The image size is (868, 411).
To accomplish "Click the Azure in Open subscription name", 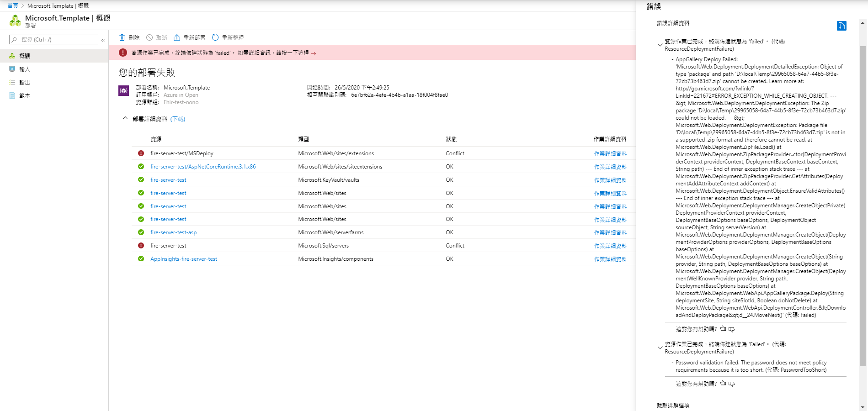I will point(181,95).
